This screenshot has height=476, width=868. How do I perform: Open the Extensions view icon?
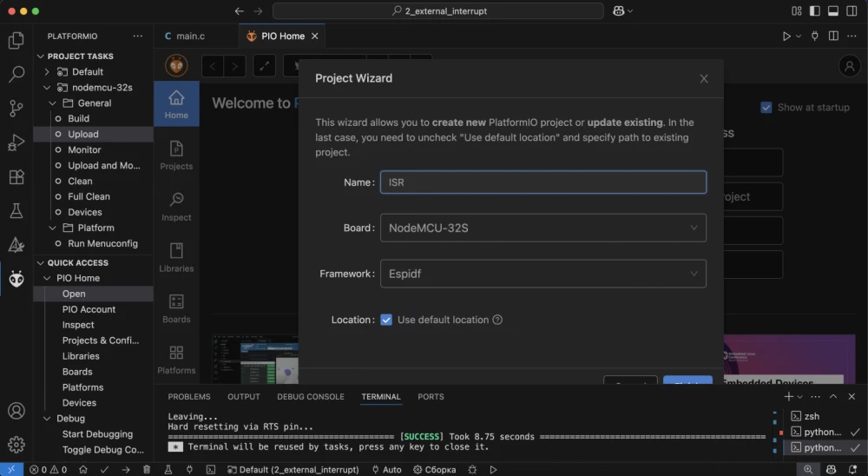pyautogui.click(x=16, y=177)
